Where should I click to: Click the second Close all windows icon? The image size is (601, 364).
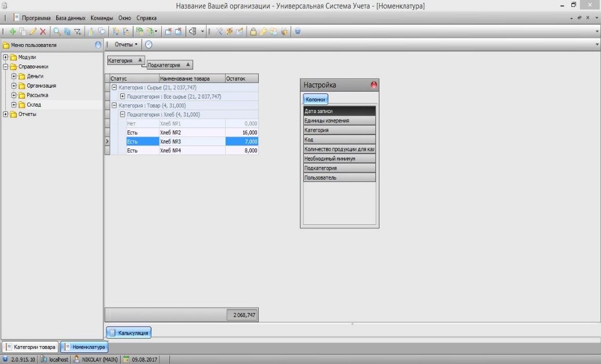(178, 32)
